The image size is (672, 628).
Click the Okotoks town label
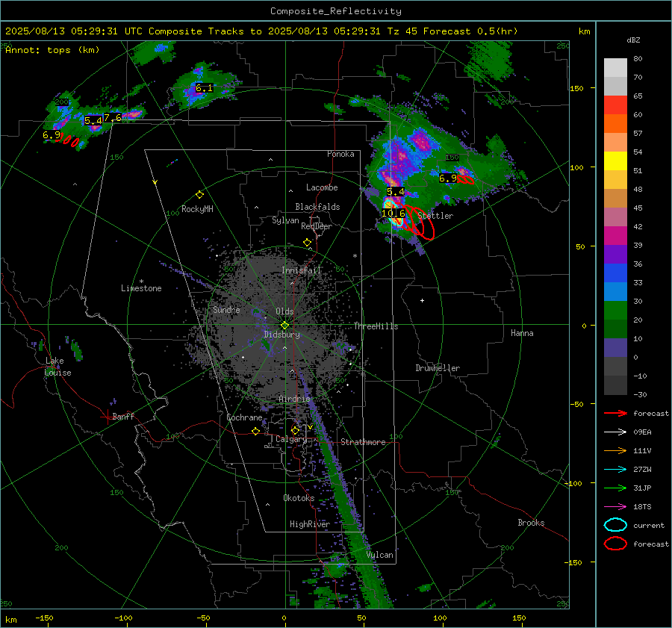(299, 498)
